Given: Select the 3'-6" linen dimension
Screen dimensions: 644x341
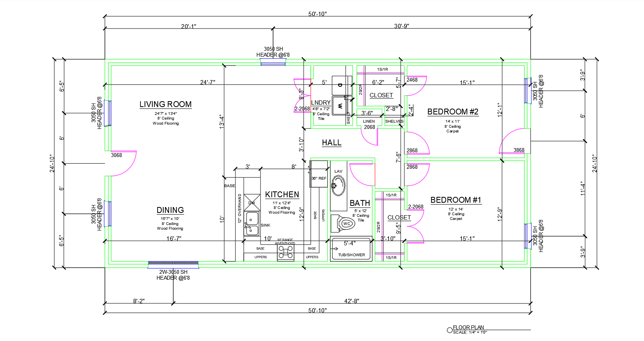Looking at the screenshot, I should point(367,113).
